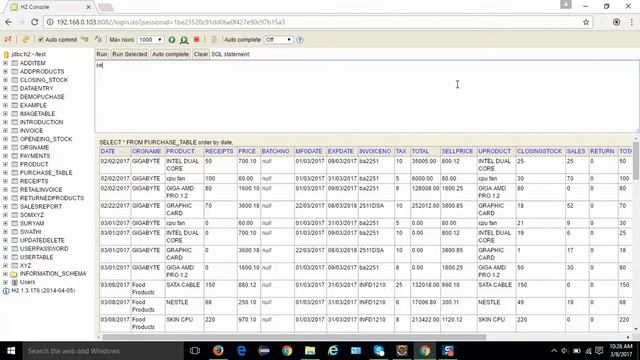Click the Commit icon
The width and height of the screenshot is (640, 360).
(x=98, y=39)
